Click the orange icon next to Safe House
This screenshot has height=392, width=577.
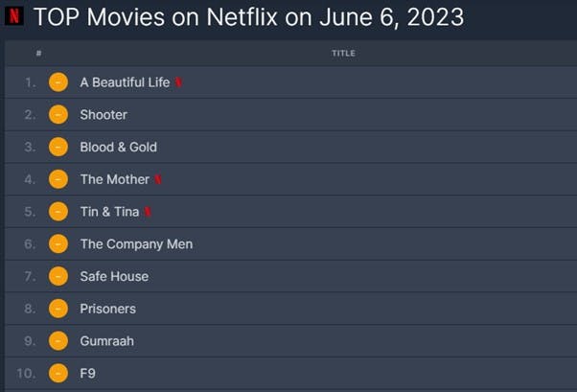tap(58, 276)
